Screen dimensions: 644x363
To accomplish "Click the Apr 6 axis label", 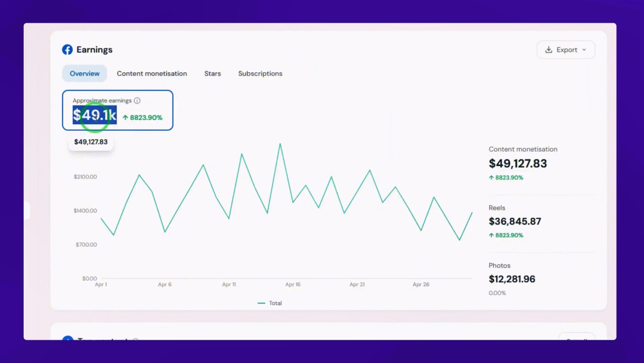I will click(165, 284).
